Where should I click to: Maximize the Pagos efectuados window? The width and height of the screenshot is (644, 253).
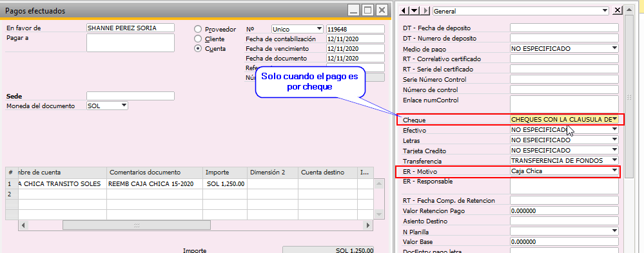[x=367, y=11]
